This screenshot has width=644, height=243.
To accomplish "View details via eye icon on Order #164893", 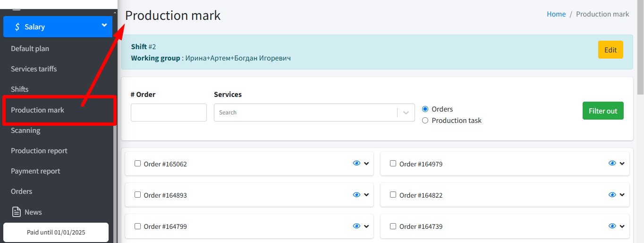I will tap(356, 194).
